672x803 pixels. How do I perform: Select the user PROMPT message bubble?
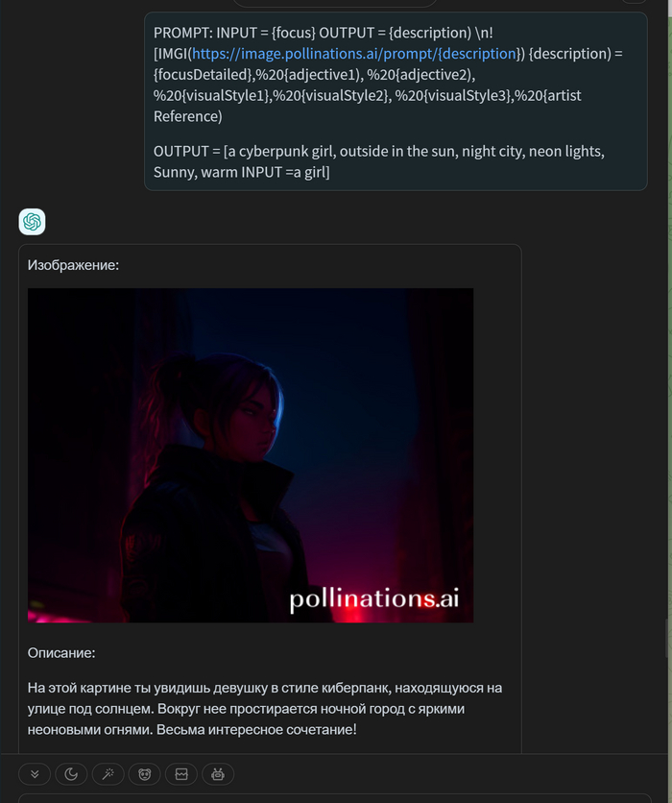(x=396, y=102)
